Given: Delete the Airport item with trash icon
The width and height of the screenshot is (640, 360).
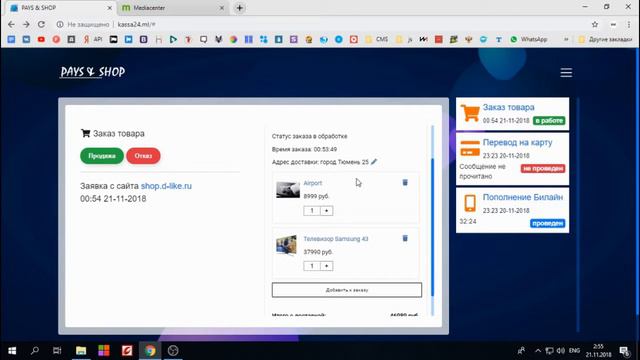Looking at the screenshot, I should click(x=405, y=182).
